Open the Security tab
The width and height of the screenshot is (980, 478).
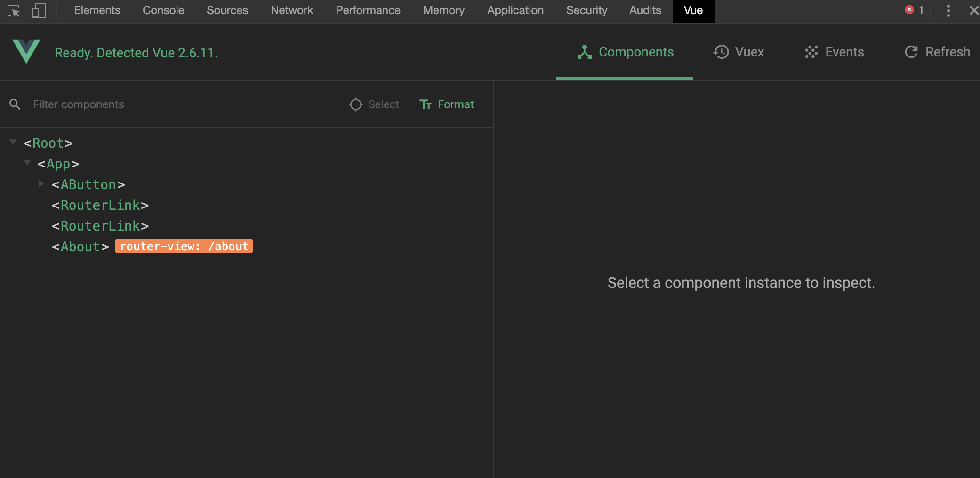point(586,10)
